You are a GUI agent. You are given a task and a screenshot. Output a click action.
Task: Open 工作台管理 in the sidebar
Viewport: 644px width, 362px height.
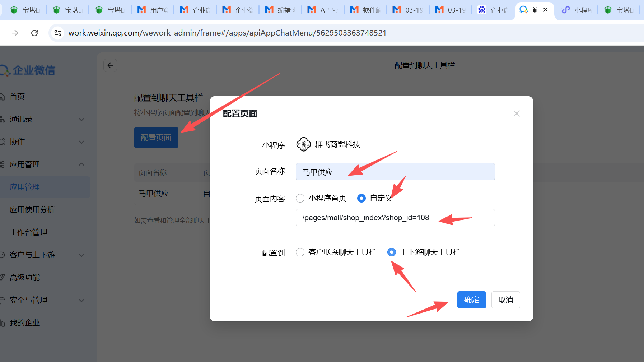(29, 232)
